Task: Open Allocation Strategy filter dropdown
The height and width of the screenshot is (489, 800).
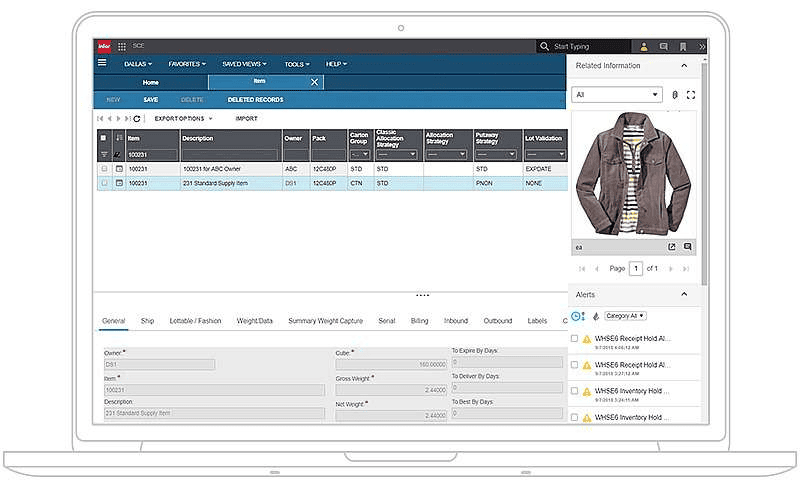Action: [446, 154]
